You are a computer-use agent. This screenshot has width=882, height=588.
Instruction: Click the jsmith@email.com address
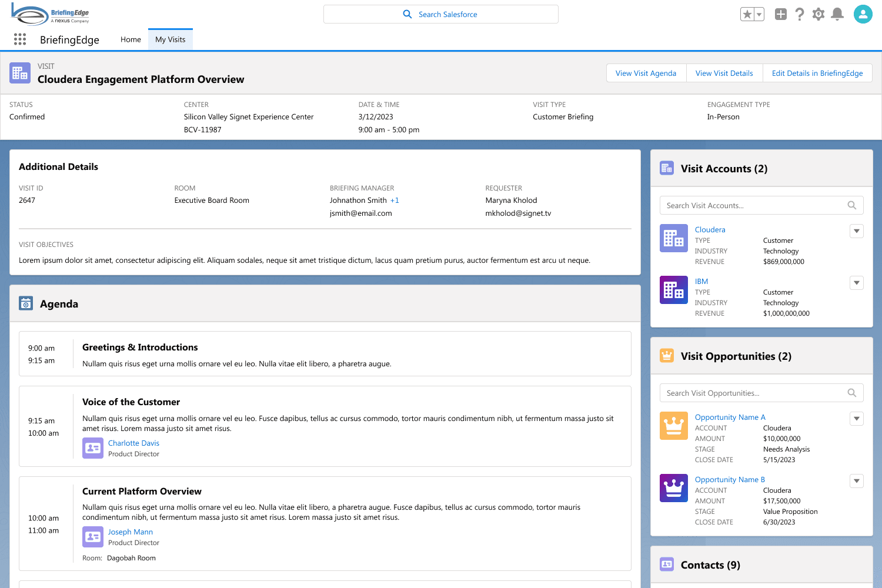click(x=361, y=213)
